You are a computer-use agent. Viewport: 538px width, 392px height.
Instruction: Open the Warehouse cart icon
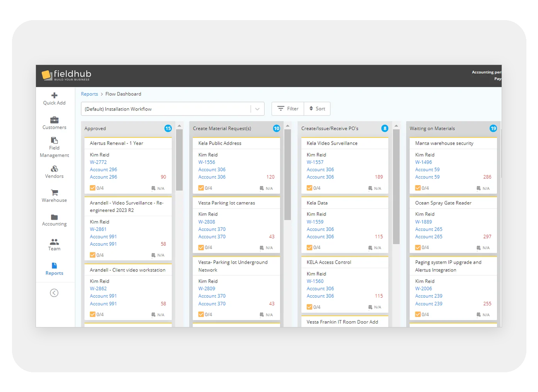point(55,193)
